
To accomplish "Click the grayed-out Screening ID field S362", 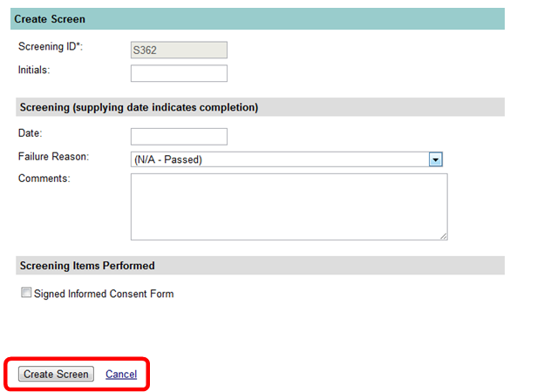I will [x=179, y=51].
